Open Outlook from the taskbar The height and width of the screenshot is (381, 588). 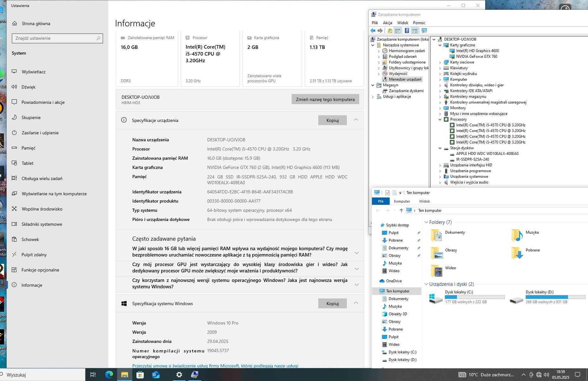pos(155,375)
